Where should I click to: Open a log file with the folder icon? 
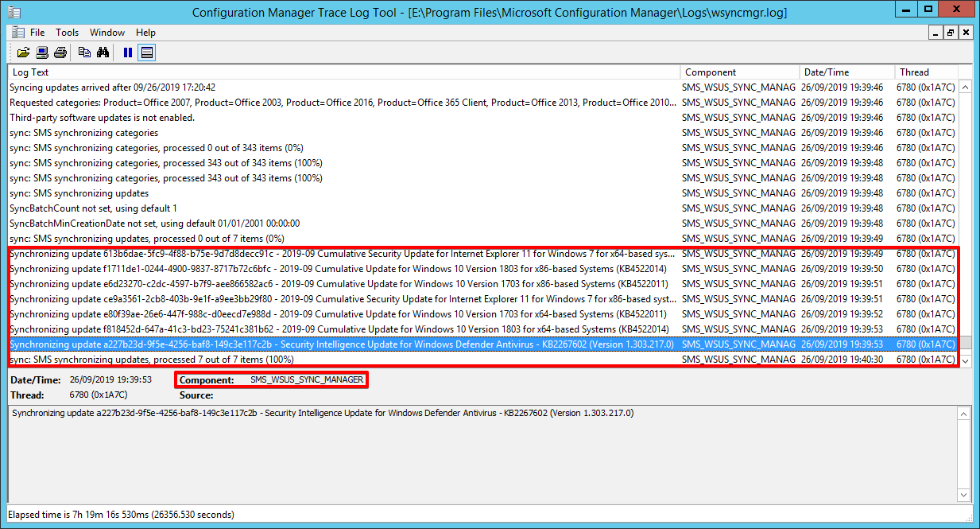click(x=22, y=53)
